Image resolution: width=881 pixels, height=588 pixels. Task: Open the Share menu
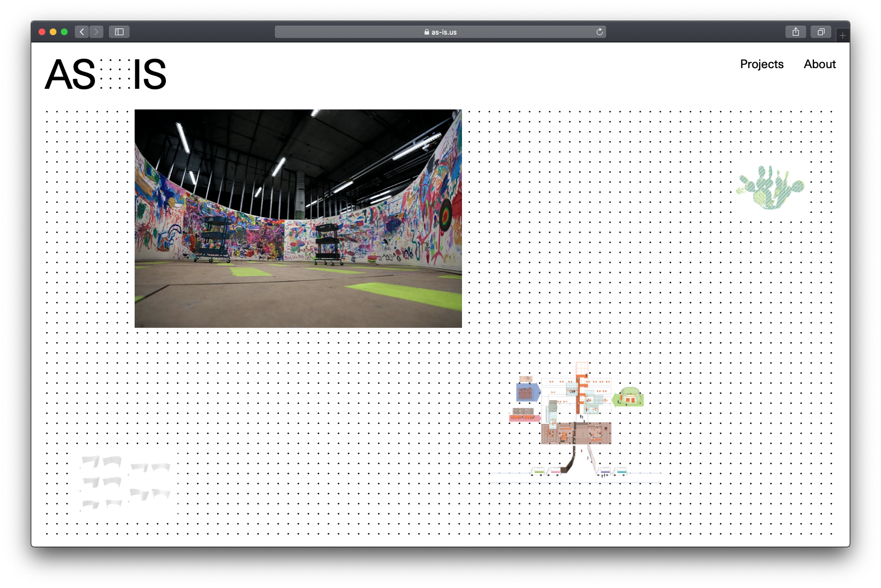pos(796,32)
